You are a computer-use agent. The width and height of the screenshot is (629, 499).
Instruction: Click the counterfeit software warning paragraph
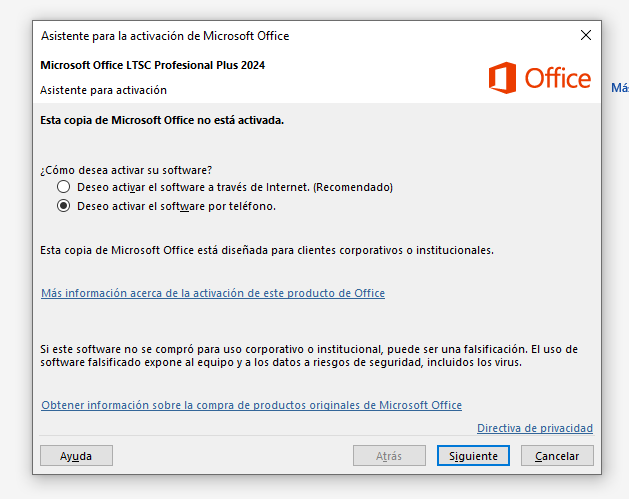(x=309, y=355)
